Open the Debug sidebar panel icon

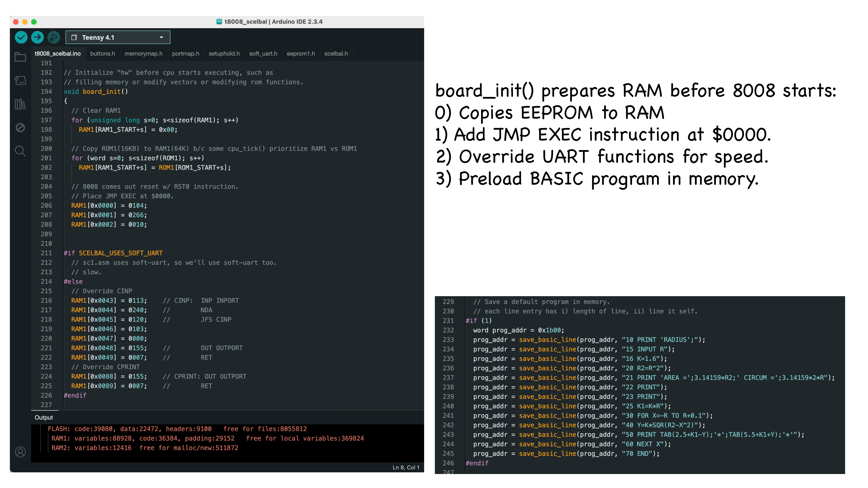point(20,128)
